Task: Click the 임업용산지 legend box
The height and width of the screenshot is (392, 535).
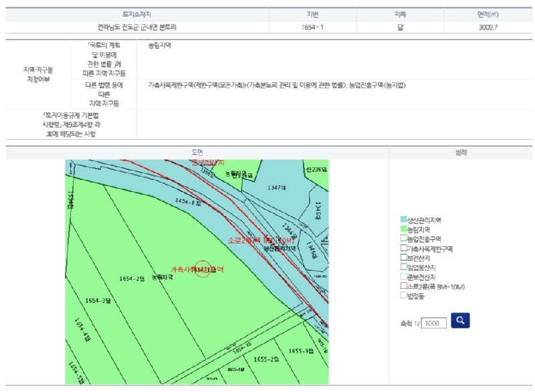Action: tap(403, 268)
